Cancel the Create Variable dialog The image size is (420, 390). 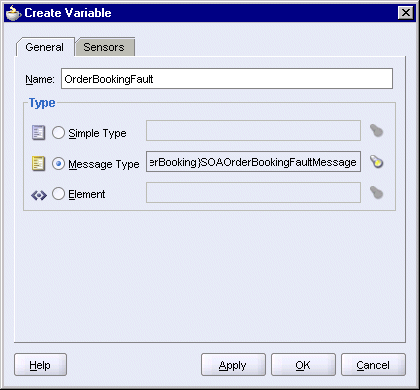click(x=373, y=365)
